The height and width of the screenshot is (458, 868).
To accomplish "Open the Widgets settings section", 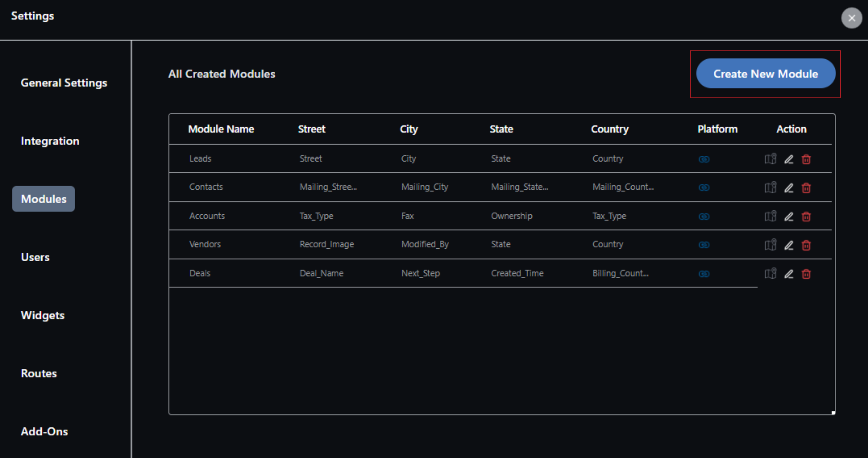I will click(x=43, y=315).
